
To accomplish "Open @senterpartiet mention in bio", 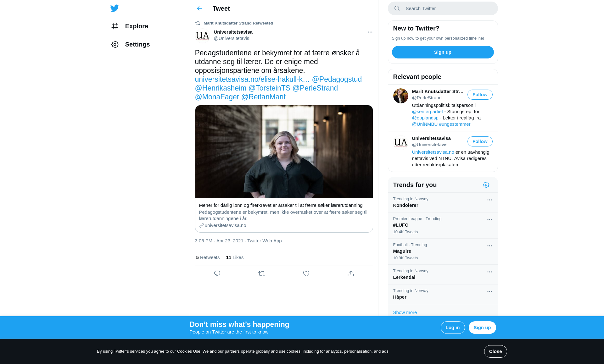I will point(427,112).
